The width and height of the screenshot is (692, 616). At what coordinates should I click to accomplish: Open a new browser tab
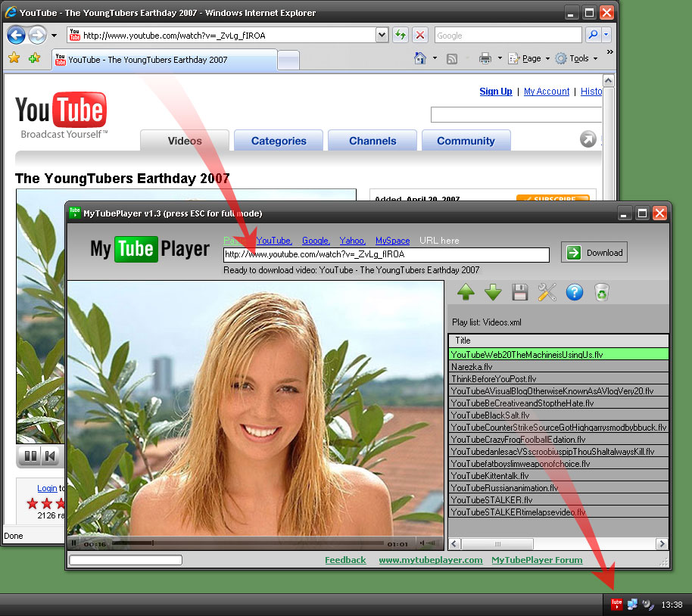[288, 61]
